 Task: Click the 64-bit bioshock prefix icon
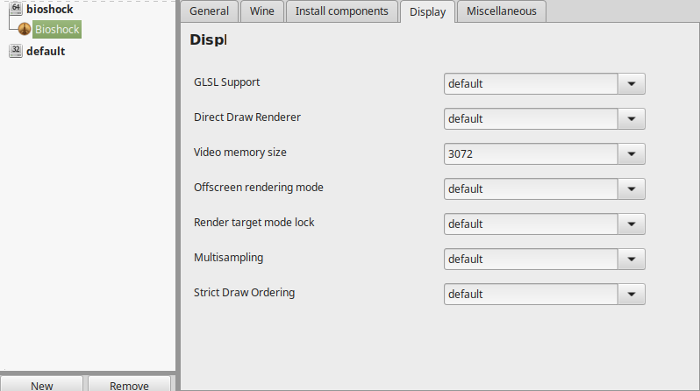(16, 8)
